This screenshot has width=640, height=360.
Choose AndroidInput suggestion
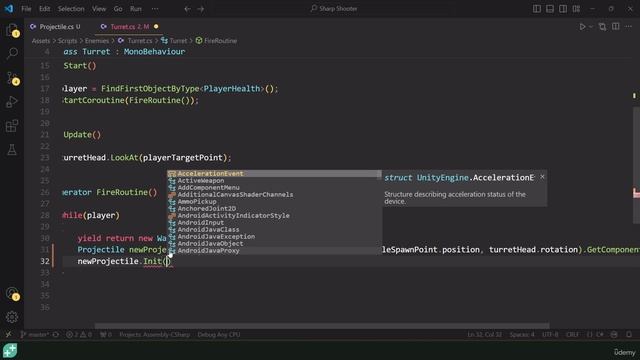(274, 222)
